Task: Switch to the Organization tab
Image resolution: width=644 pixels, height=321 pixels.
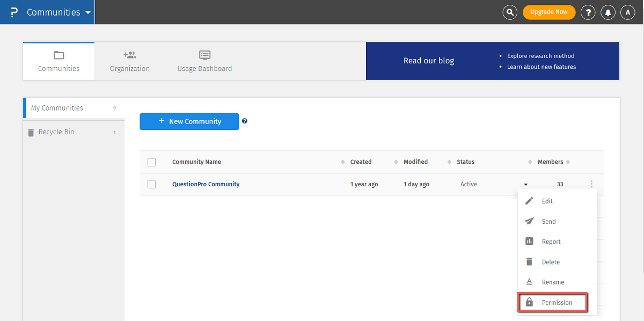Action: 129,61
